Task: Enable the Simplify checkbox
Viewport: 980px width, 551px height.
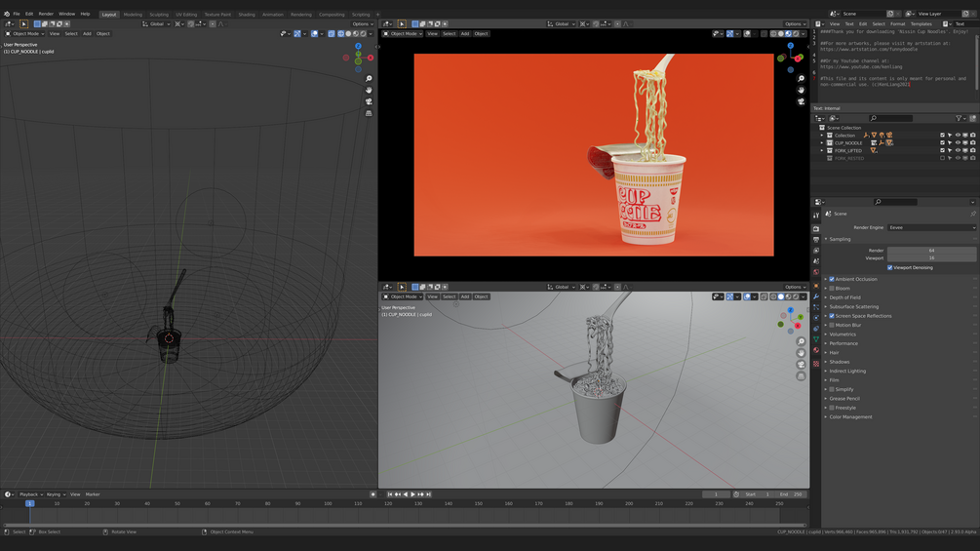Action: (x=832, y=389)
